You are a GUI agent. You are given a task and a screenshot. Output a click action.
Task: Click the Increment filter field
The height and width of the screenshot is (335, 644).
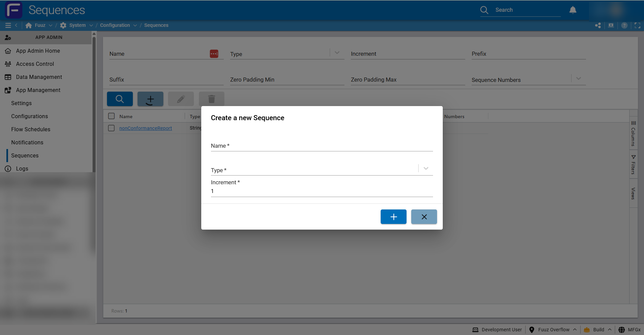(x=408, y=54)
